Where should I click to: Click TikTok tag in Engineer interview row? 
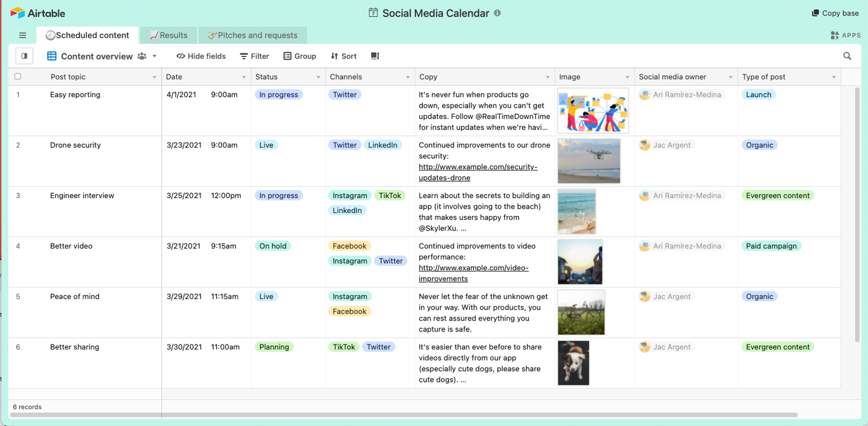point(390,195)
